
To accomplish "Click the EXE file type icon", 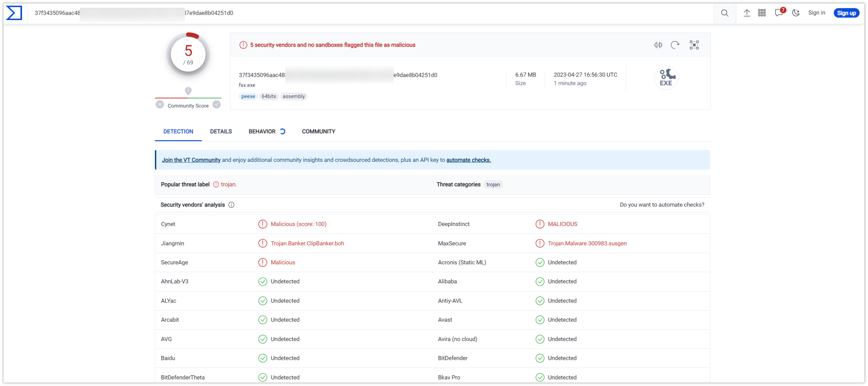I will (x=666, y=78).
